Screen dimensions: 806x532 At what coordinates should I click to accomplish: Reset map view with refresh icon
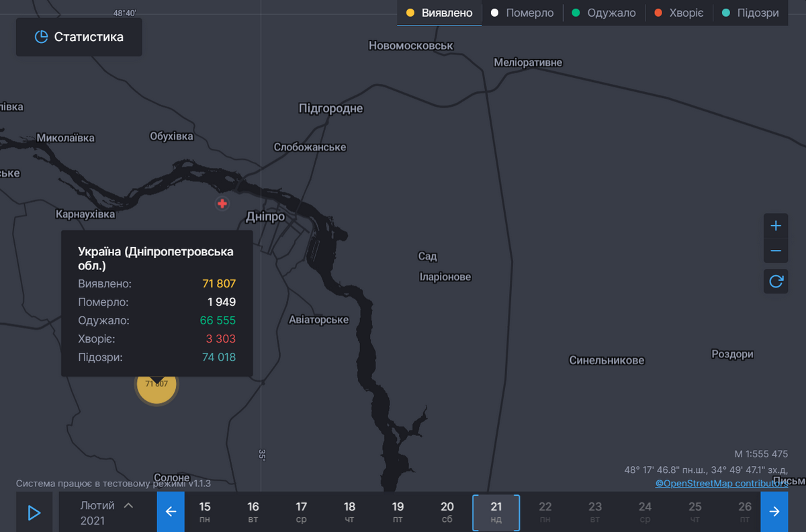click(x=776, y=281)
